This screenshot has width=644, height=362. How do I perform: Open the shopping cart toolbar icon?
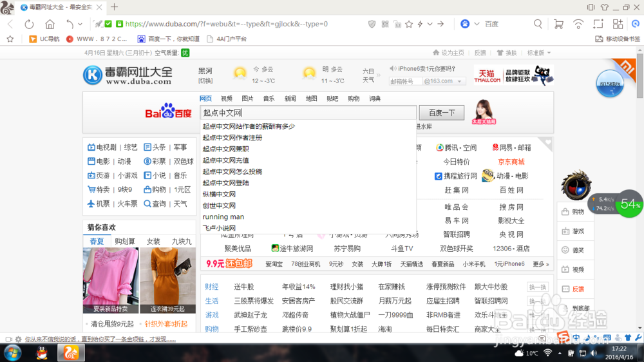click(x=558, y=24)
